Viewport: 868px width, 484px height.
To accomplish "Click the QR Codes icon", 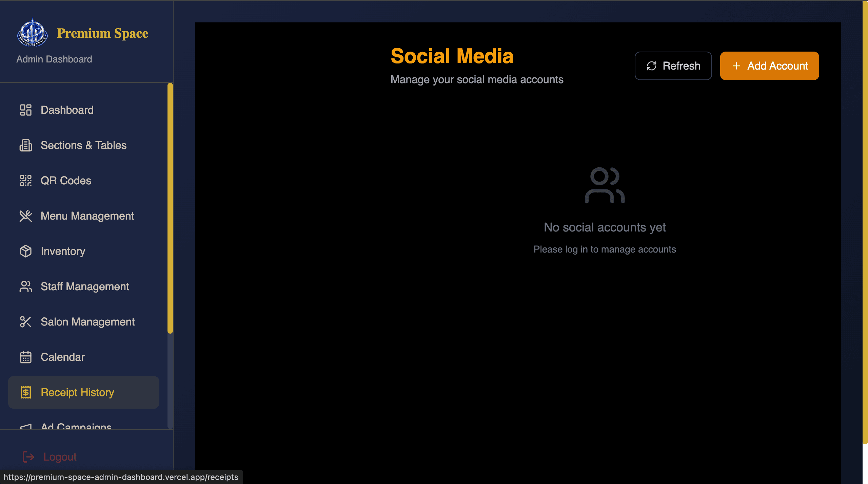I will pyautogui.click(x=26, y=181).
